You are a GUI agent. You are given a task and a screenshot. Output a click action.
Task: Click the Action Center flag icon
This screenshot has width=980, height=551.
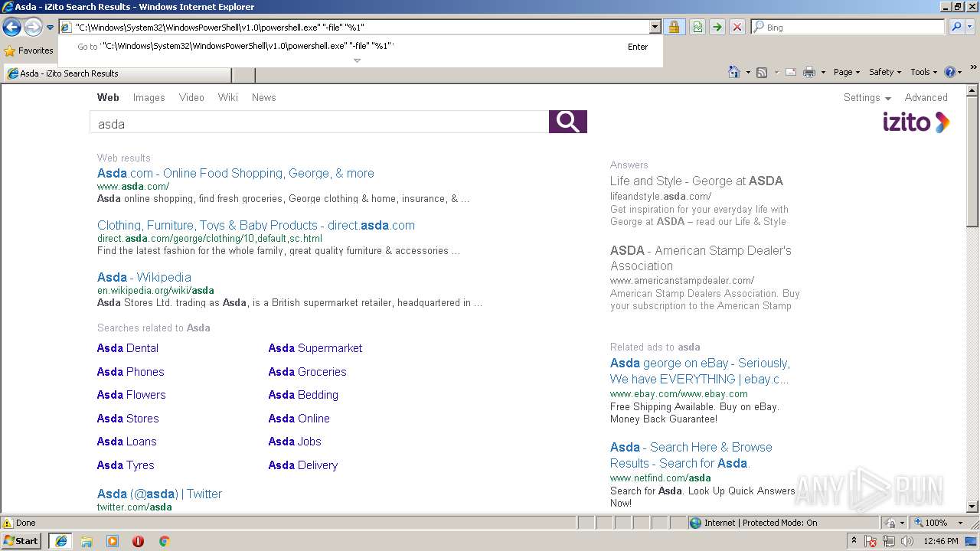pos(871,541)
